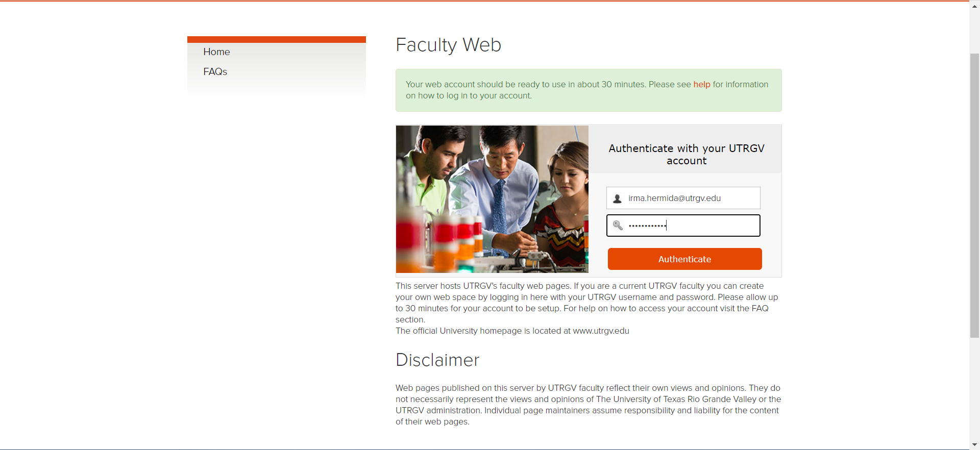Click the scrollbar down arrow
980x450 pixels.
[974, 445]
